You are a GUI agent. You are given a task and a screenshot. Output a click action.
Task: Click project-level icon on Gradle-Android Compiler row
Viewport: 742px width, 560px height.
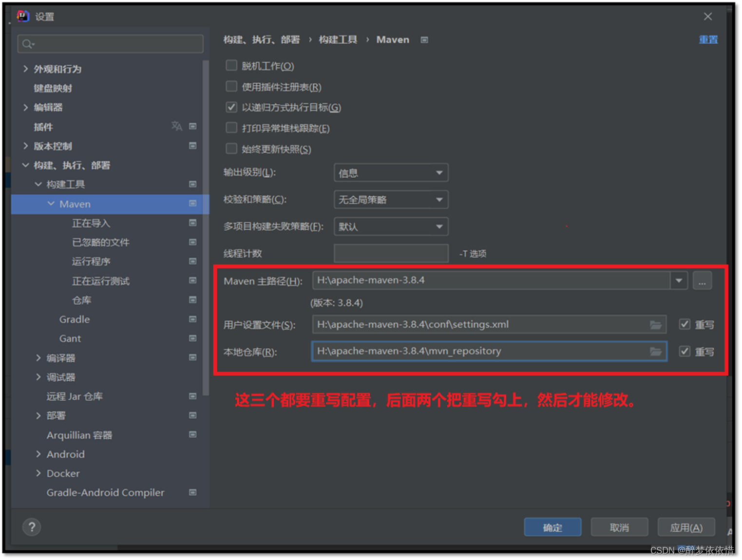click(x=193, y=492)
